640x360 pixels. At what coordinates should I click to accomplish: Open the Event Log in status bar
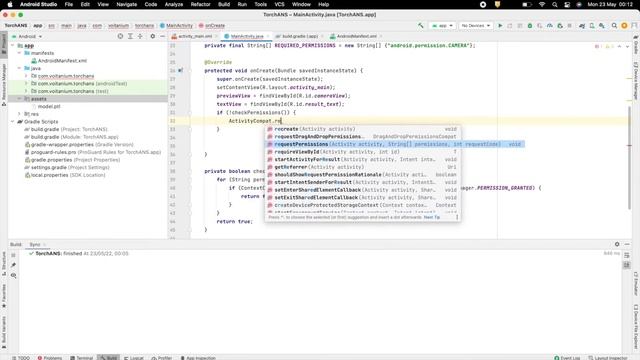pos(567,358)
